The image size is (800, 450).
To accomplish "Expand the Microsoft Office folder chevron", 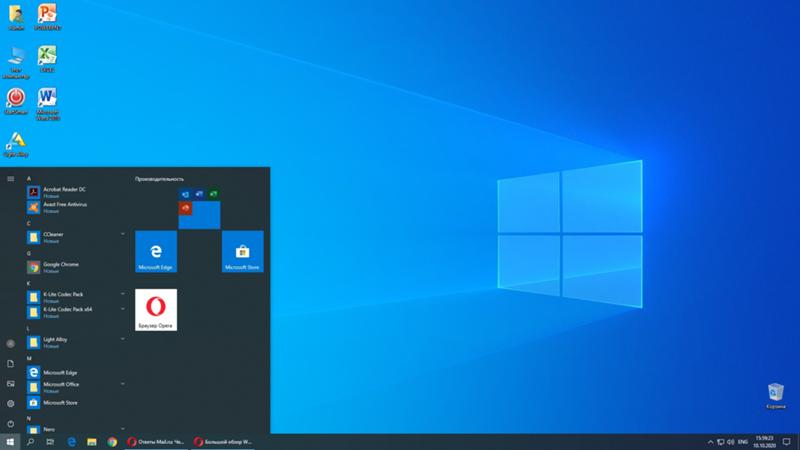I will [122, 384].
